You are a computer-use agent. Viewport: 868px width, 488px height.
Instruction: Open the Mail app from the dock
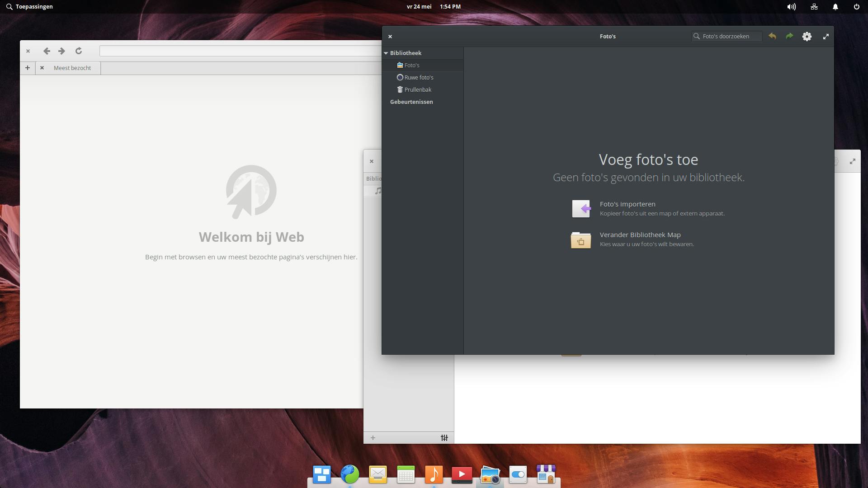[x=378, y=474]
